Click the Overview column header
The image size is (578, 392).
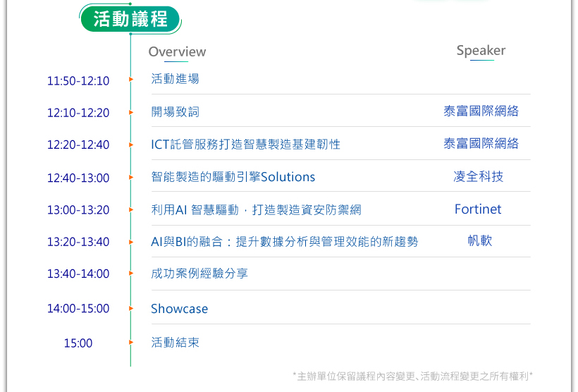(177, 51)
